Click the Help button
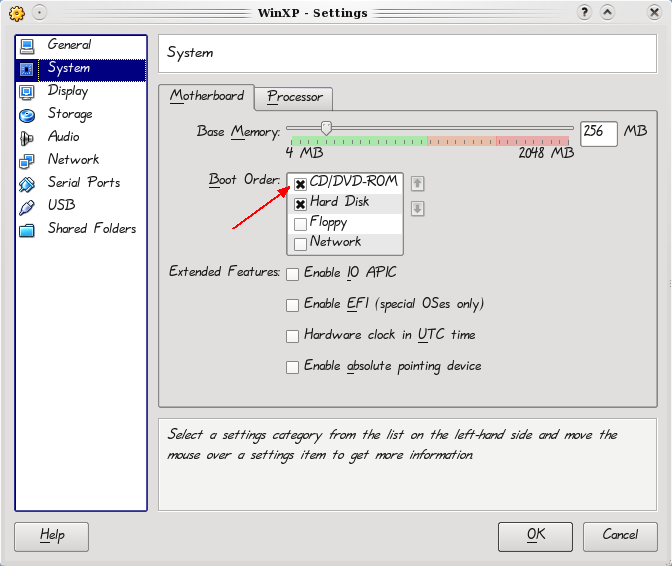 tap(51, 536)
